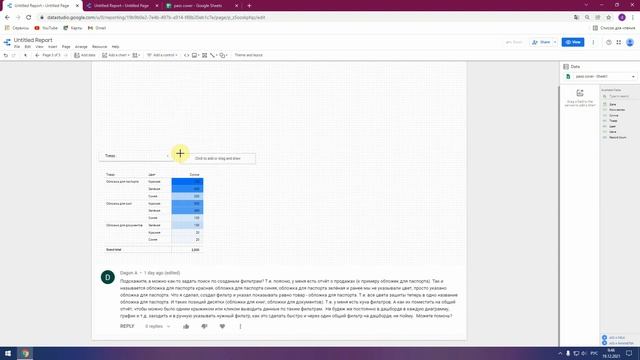Viewport: 640px width, 360px height.
Task: Click the thumbs up icon on comment
Action: click(186, 327)
